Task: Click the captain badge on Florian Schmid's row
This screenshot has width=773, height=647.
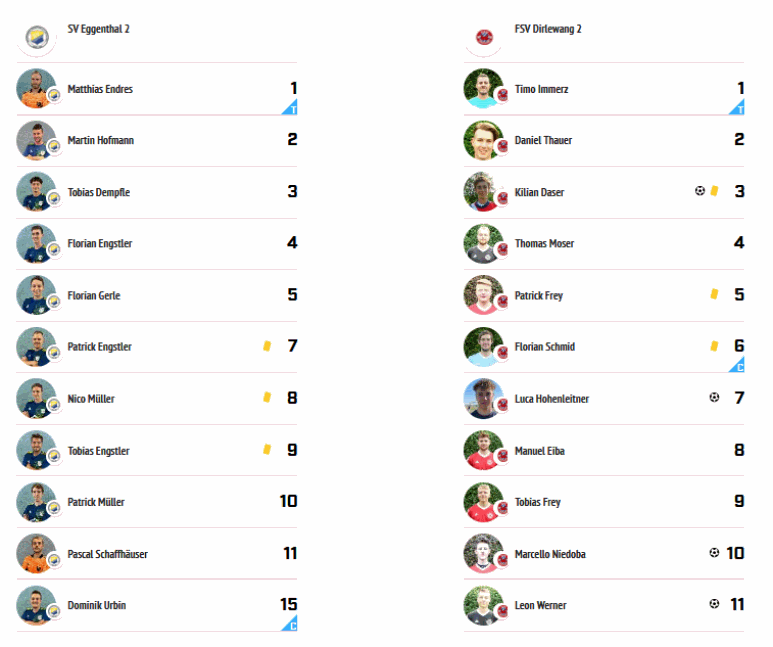Action: coord(738,365)
